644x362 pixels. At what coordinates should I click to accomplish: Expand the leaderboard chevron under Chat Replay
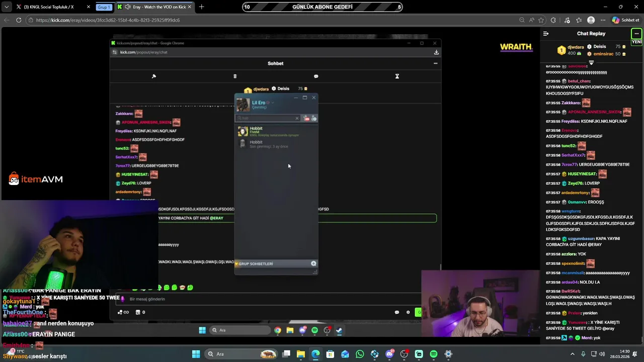pos(591,63)
